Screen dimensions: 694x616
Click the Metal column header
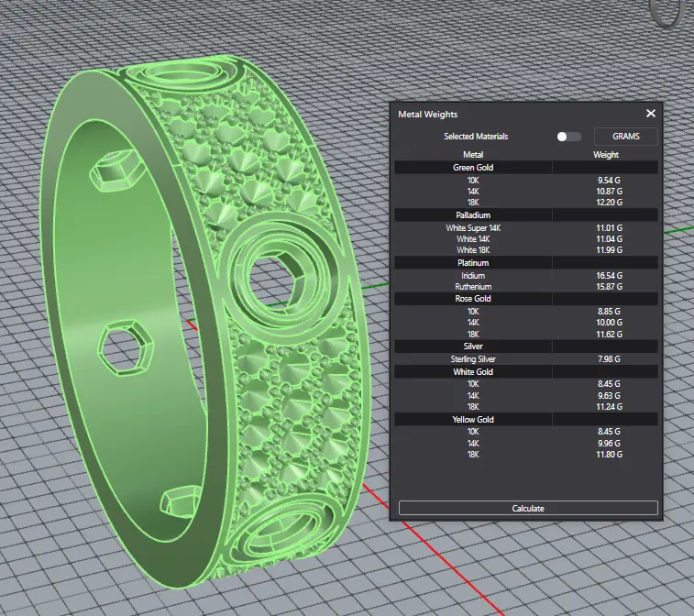[473, 155]
